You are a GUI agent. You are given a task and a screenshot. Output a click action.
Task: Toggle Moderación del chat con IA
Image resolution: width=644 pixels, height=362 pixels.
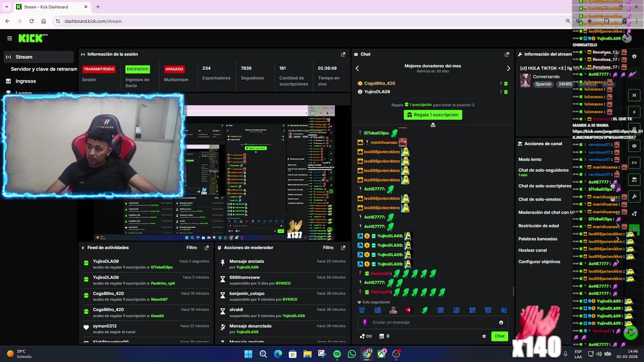click(x=546, y=213)
